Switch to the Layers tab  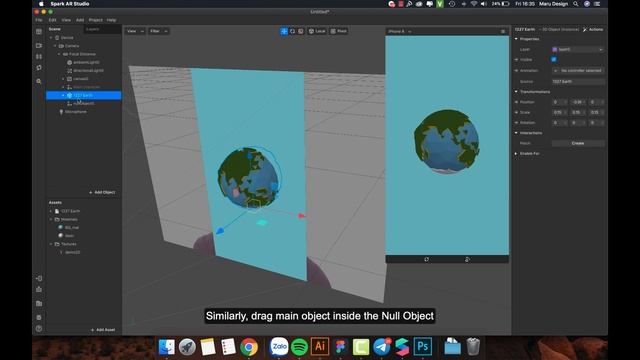click(x=93, y=29)
